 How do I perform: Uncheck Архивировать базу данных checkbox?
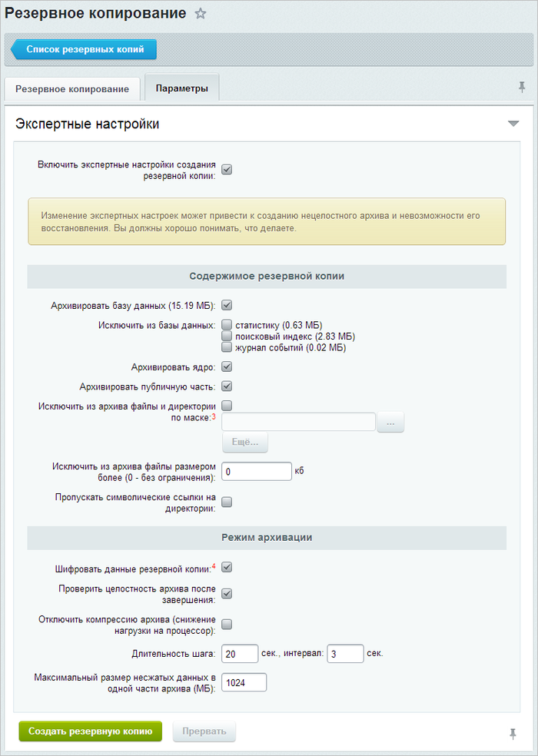coord(227,305)
